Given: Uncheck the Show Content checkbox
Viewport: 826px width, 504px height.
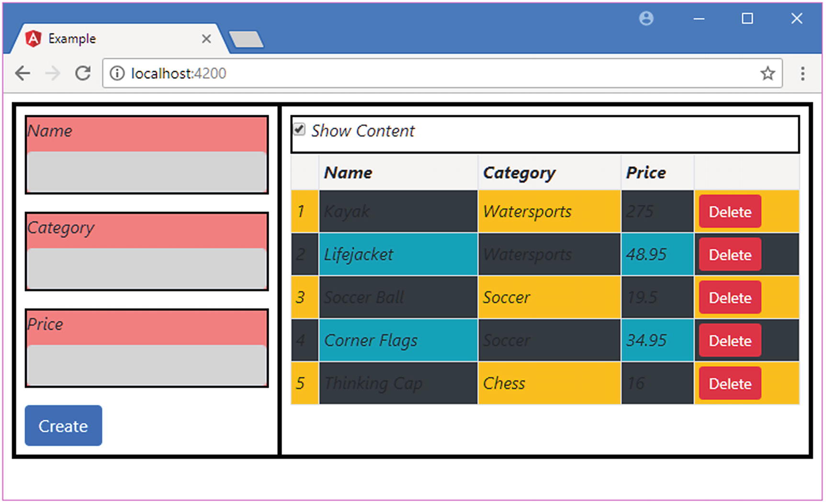Looking at the screenshot, I should (x=299, y=129).
